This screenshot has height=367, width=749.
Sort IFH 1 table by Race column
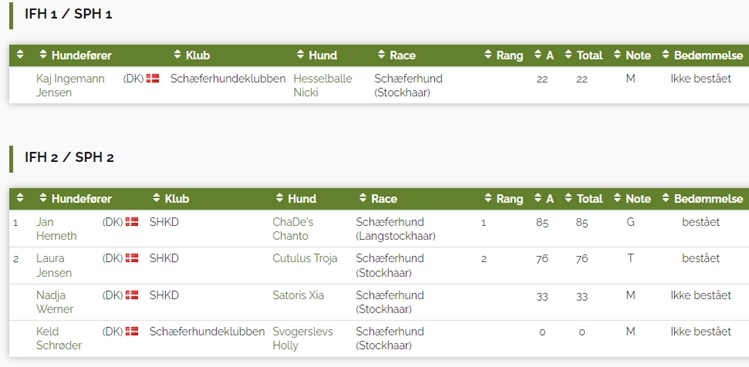tap(396, 55)
